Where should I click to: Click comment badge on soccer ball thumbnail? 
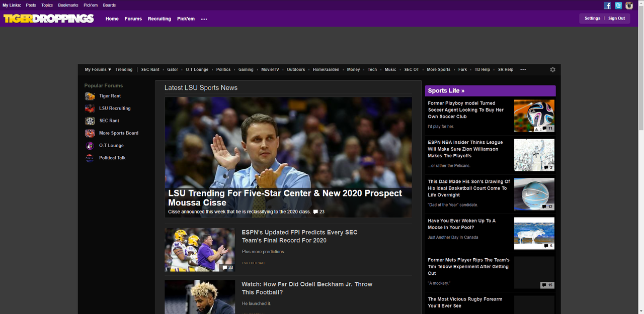(548, 129)
